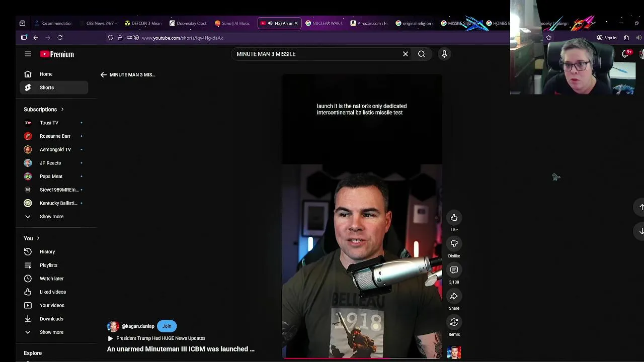Open watch History

click(x=54, y=251)
